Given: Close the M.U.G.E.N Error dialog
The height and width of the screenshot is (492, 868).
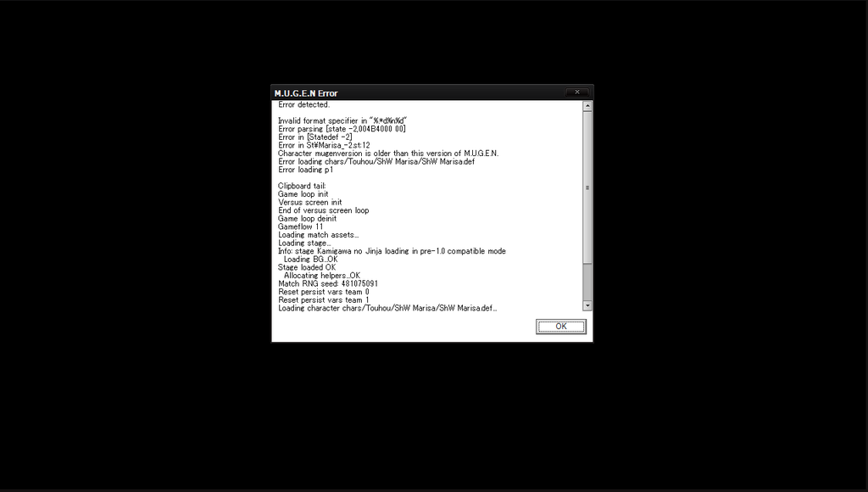Looking at the screenshot, I should pyautogui.click(x=576, y=92).
